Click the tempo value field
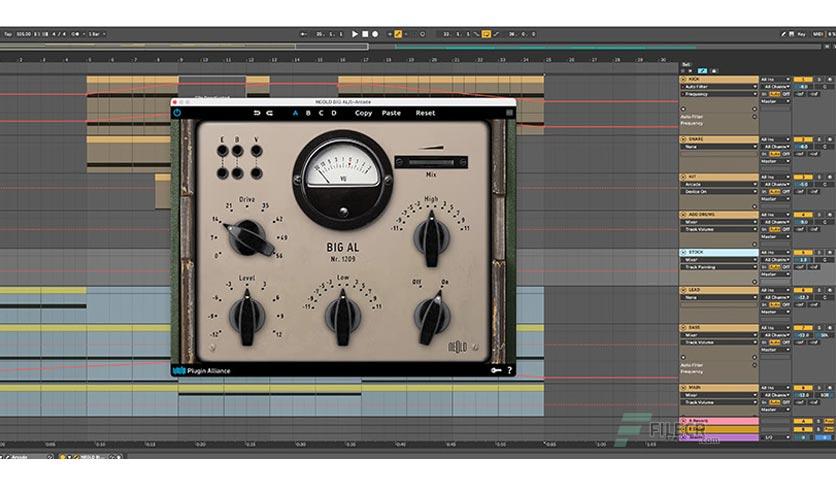The height and width of the screenshot is (484, 836). pos(23,34)
